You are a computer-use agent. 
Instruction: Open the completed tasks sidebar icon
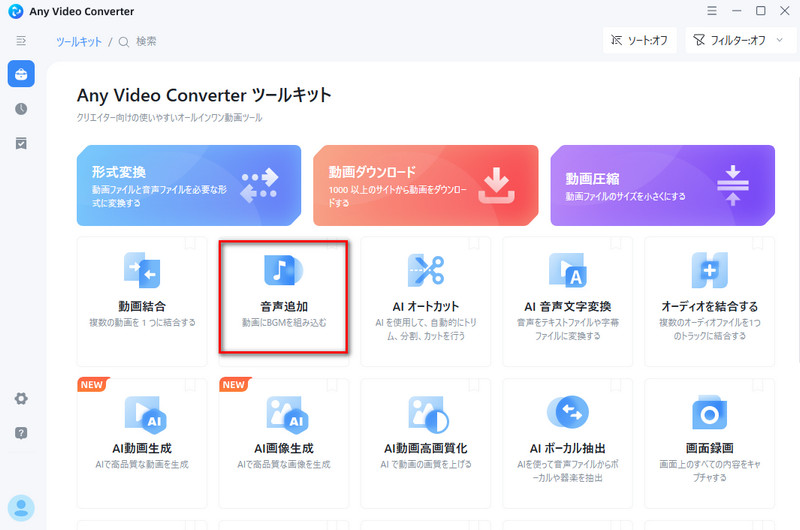tap(21, 143)
